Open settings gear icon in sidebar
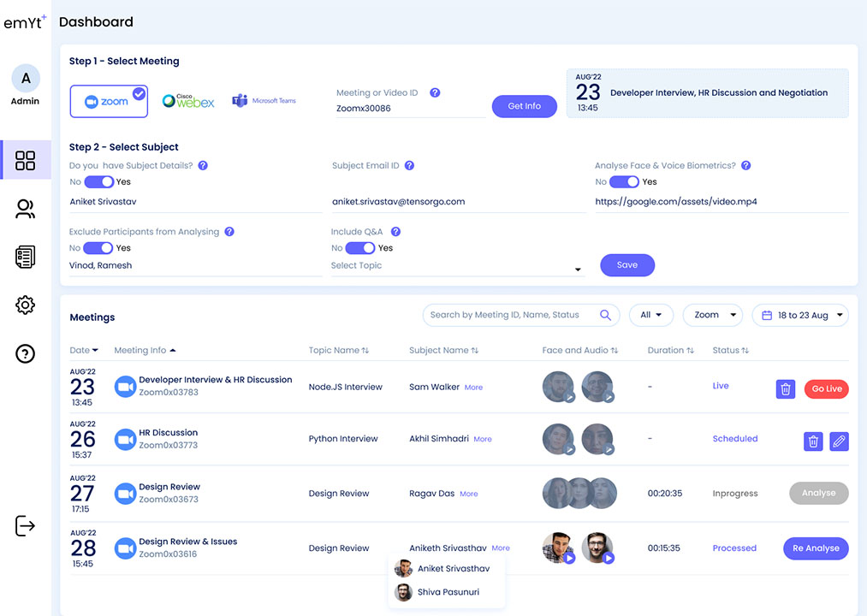Viewport: 867px width, 616px height. point(26,305)
